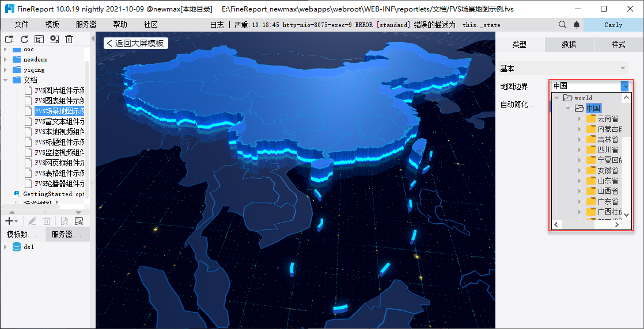Switch to the 模板数... dataset tab
Image resolution: width=644 pixels, height=329 pixels.
click(22, 235)
